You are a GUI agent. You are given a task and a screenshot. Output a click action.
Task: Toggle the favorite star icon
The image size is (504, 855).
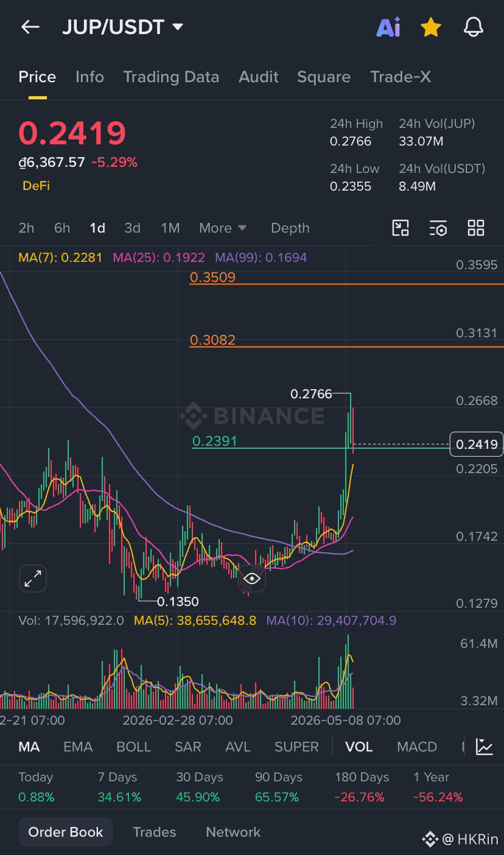431,27
